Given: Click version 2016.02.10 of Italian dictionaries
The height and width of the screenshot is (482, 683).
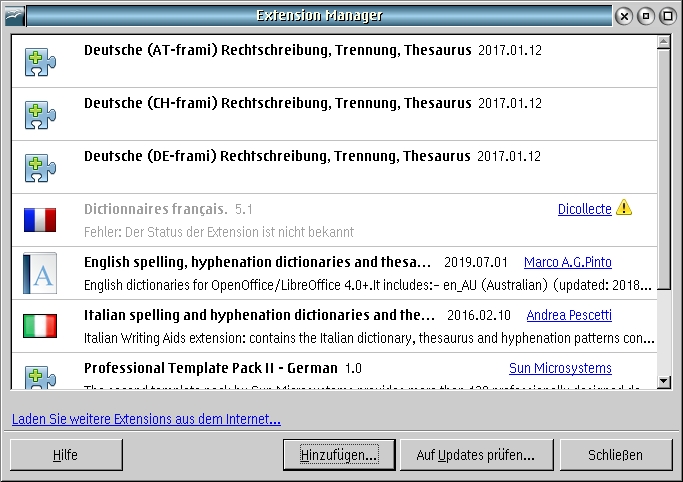Looking at the screenshot, I should point(479,315).
